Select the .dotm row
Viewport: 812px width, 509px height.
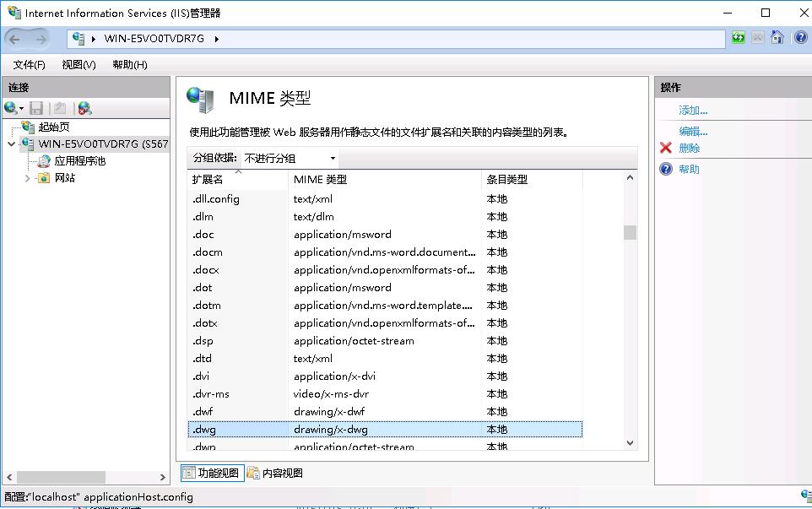coord(385,305)
